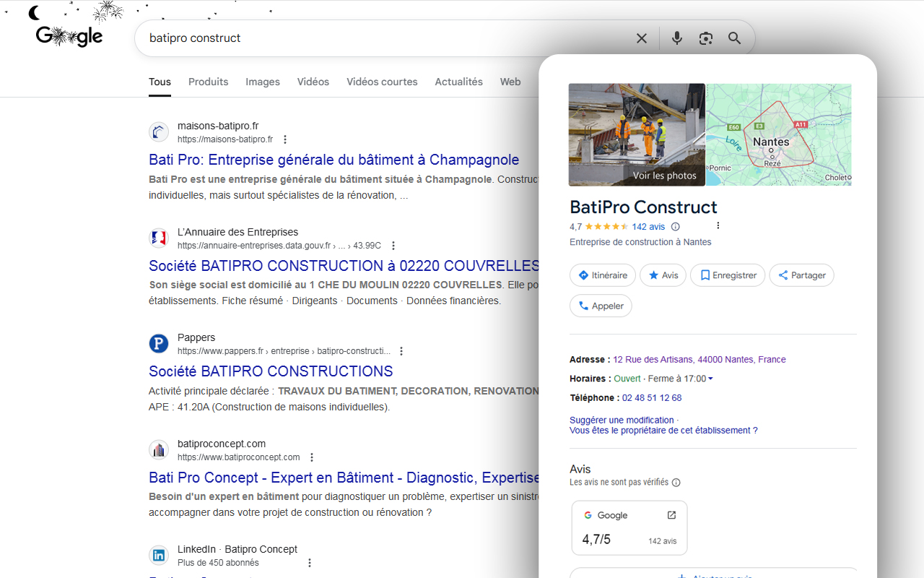Screen dimensions: 924x578
Task: Click the Google logo to go home
Action: (x=69, y=36)
